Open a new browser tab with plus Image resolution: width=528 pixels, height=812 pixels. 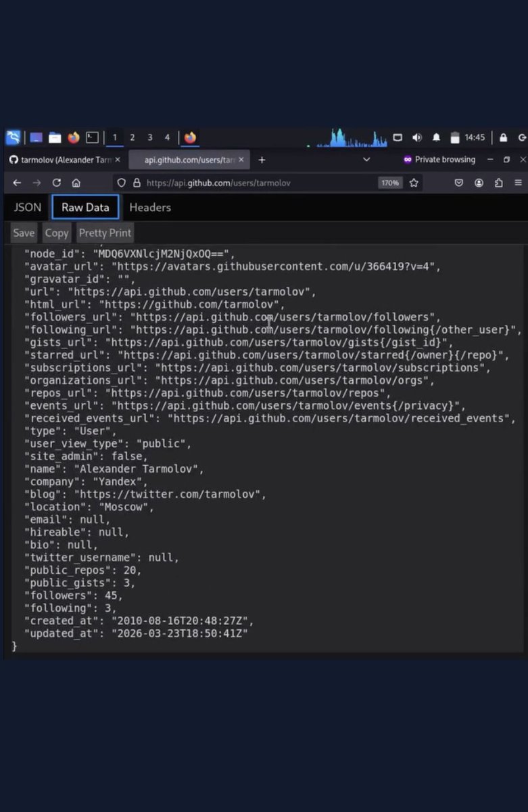coord(262,160)
